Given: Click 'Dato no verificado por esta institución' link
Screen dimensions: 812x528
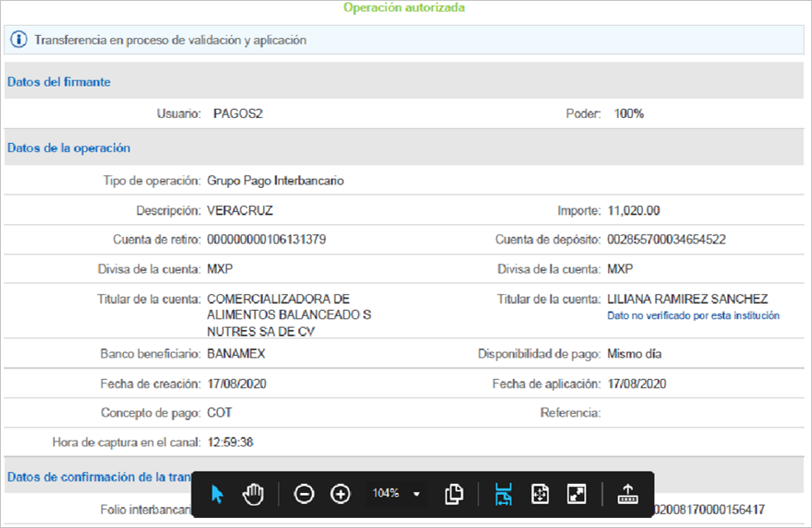Looking at the screenshot, I should [x=693, y=315].
